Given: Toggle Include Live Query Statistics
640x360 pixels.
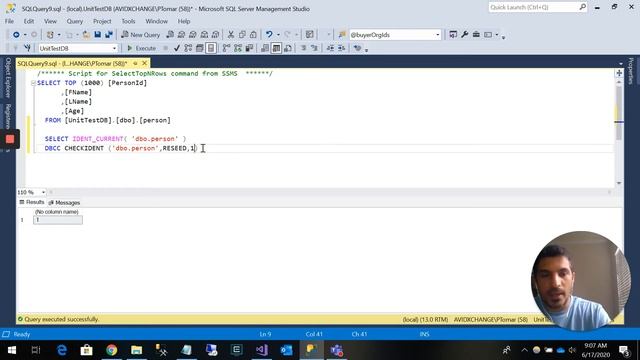Looking at the screenshot, I should pos(238,48).
